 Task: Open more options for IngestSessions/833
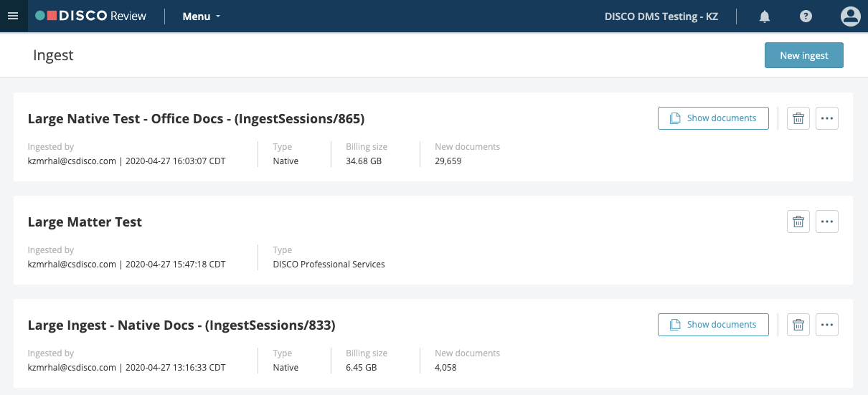pyautogui.click(x=827, y=325)
